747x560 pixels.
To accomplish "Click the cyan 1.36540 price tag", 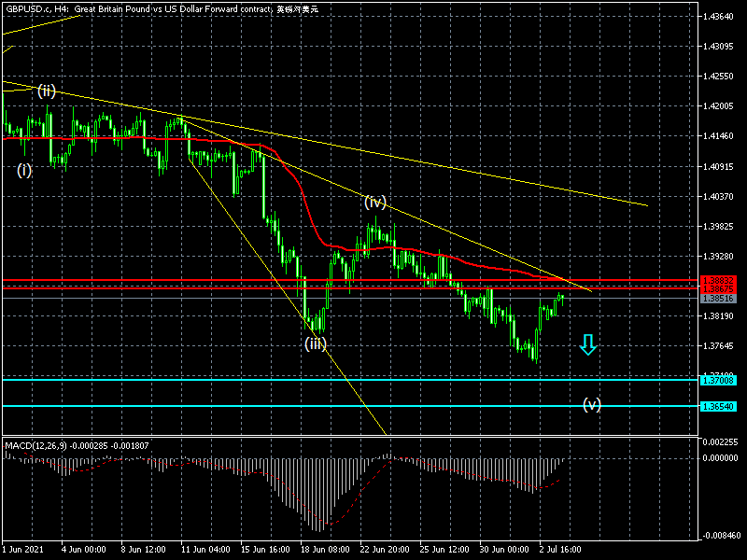I will point(718,406).
